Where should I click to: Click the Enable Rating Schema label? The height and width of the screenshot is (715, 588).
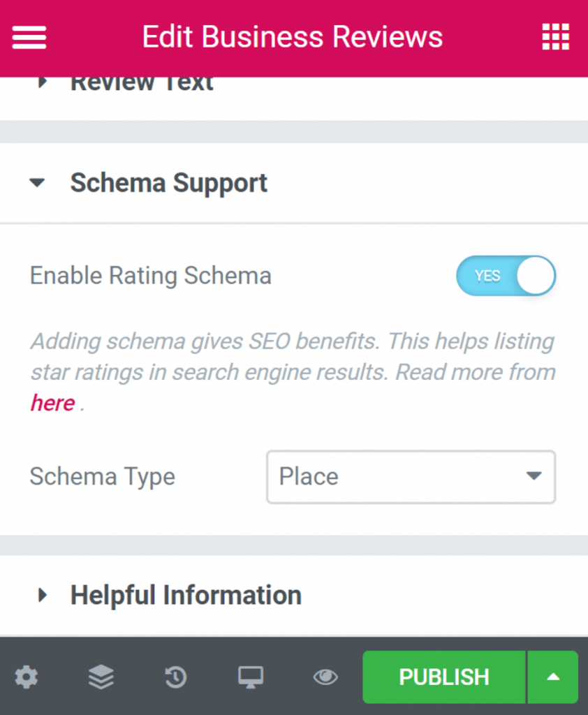point(150,276)
